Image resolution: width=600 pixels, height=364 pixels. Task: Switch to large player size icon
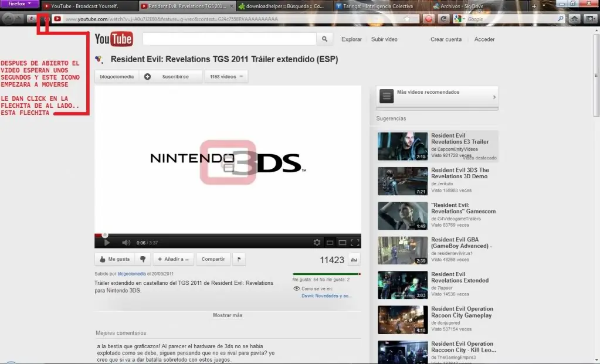343,243
